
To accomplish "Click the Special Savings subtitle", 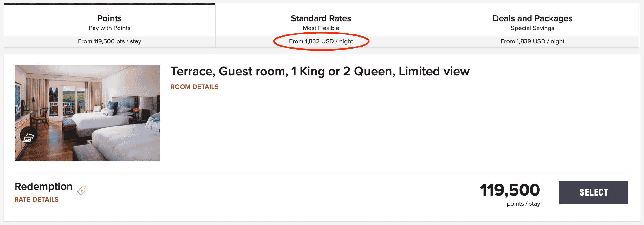I will (532, 28).
